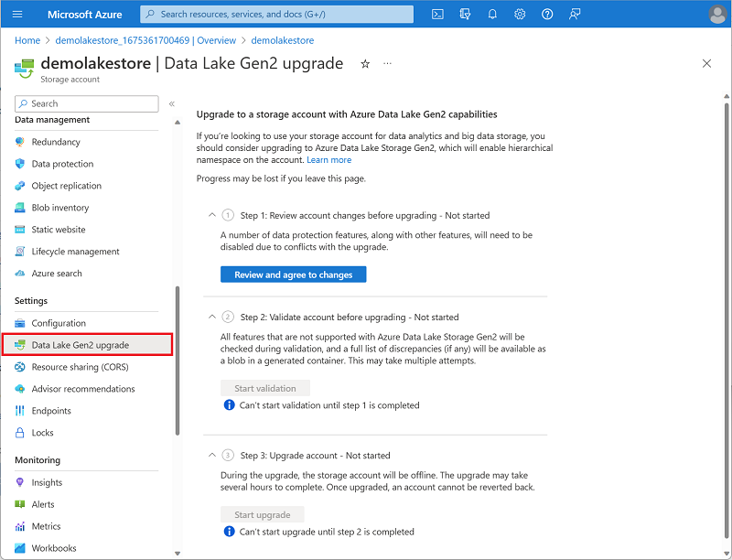732x560 pixels.
Task: Open the Help question mark
Action: click(x=547, y=14)
